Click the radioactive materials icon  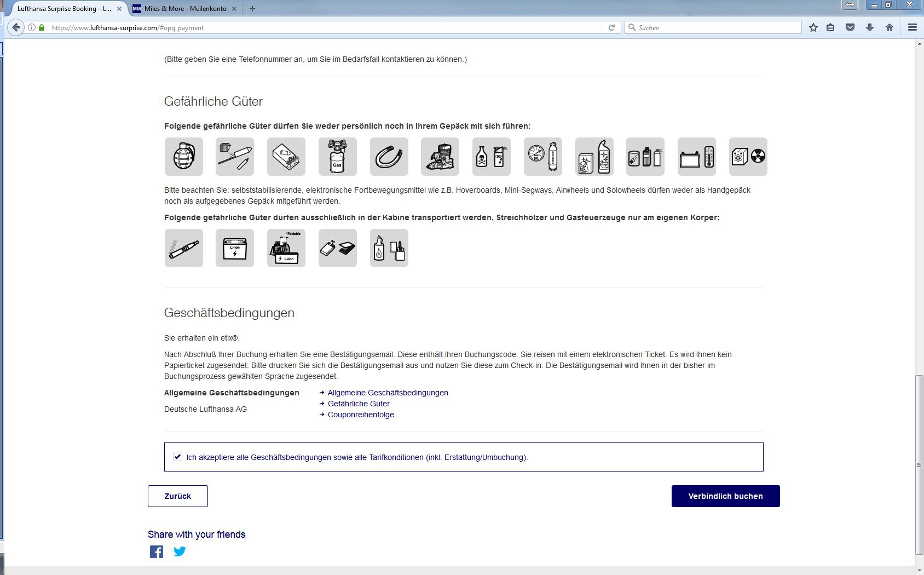pyautogui.click(x=748, y=157)
